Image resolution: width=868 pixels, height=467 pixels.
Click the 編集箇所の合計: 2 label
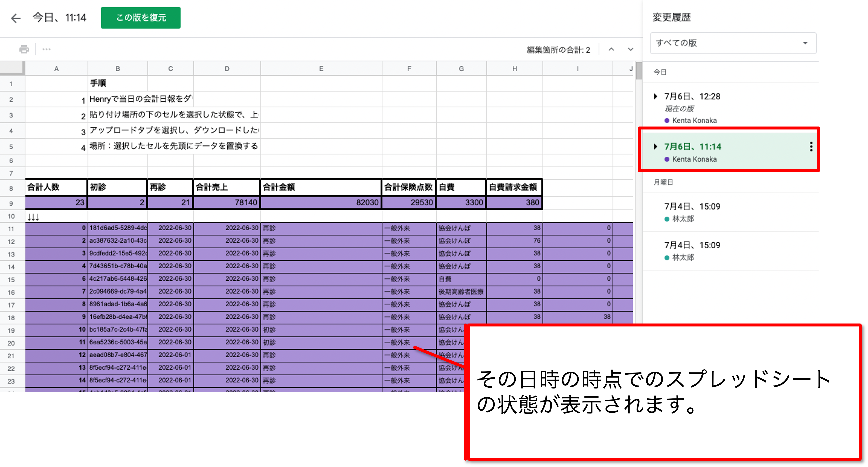coord(558,50)
